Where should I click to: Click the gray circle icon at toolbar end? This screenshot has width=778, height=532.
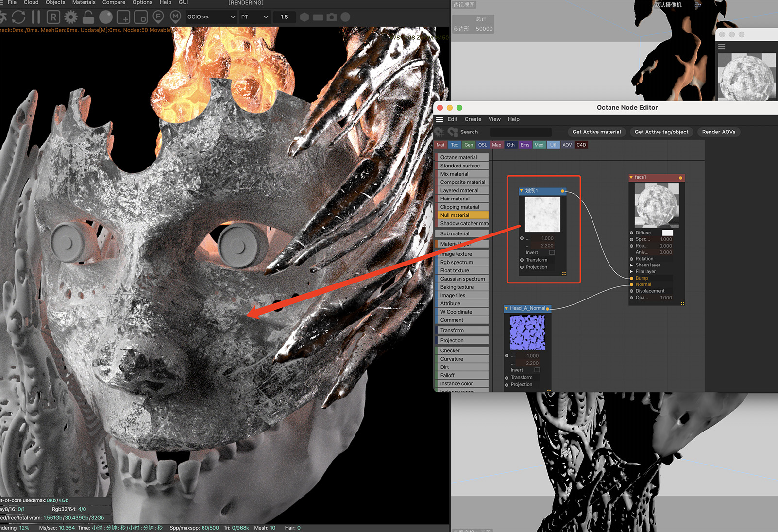pos(345,17)
